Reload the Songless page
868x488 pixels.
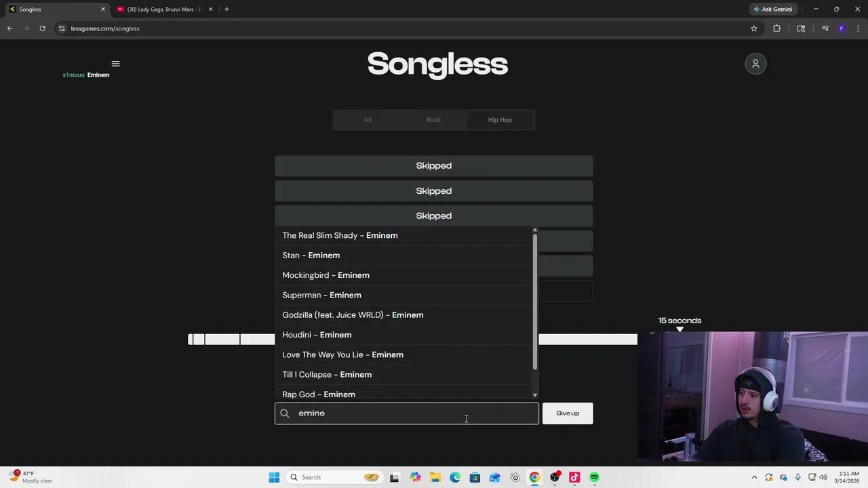(42, 28)
